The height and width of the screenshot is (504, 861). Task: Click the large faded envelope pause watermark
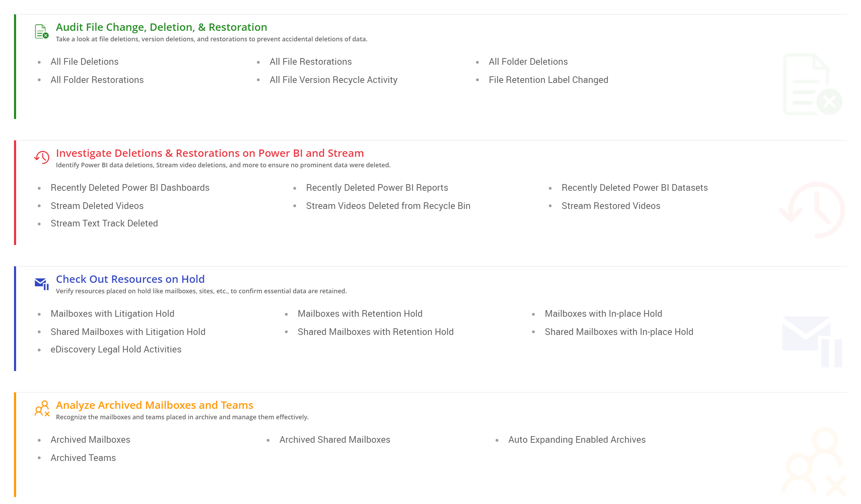coord(812,341)
